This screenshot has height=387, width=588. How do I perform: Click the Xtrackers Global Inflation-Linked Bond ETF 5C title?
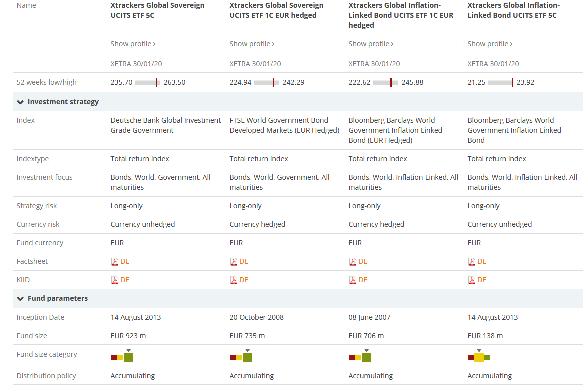tap(513, 10)
